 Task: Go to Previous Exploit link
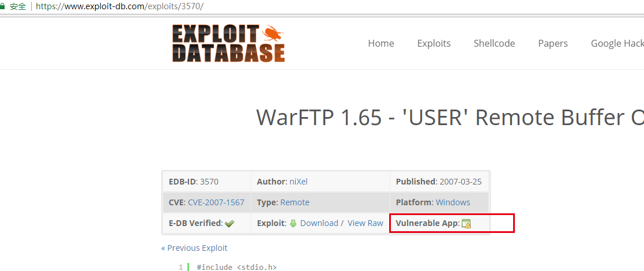point(194,248)
